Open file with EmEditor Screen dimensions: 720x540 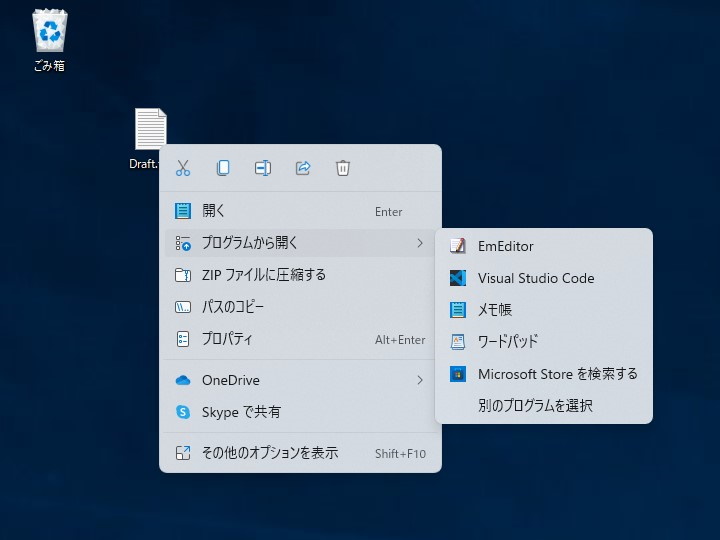[544, 246]
